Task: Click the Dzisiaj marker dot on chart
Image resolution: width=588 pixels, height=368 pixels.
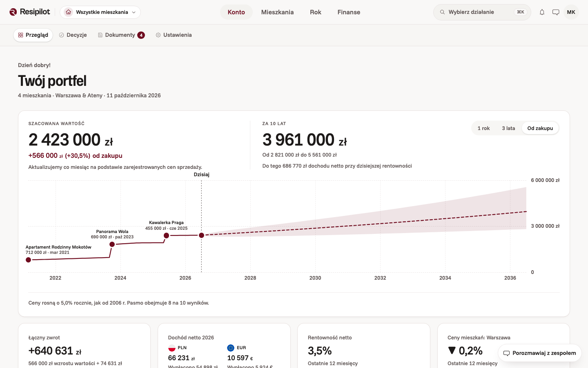Action: click(201, 236)
